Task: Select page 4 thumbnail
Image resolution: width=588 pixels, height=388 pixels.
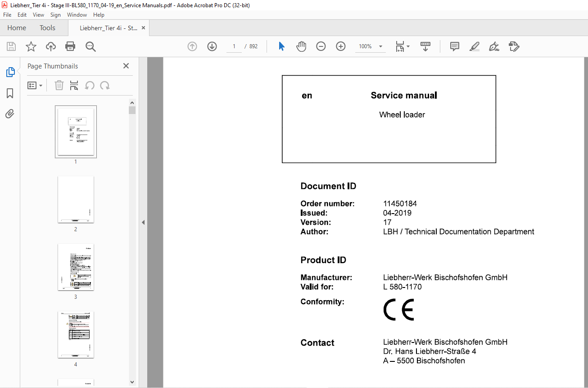Action: [76, 334]
